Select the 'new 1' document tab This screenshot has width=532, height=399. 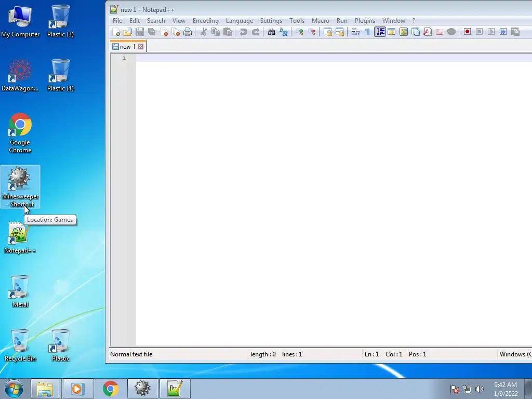(x=128, y=47)
